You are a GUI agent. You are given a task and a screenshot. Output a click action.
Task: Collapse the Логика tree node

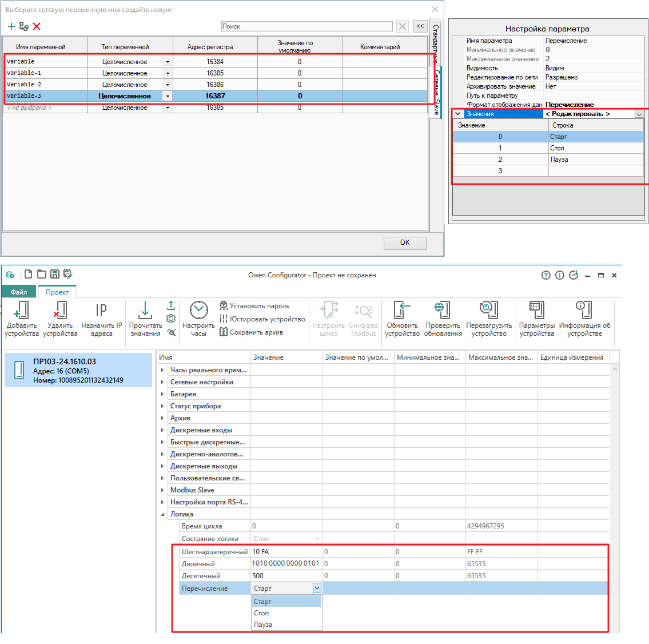162,514
